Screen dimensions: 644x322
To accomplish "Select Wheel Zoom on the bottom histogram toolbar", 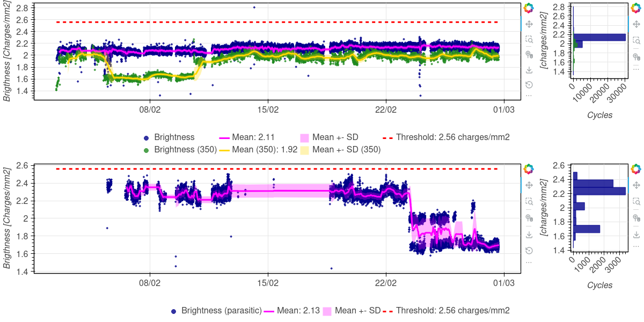I will [636, 217].
